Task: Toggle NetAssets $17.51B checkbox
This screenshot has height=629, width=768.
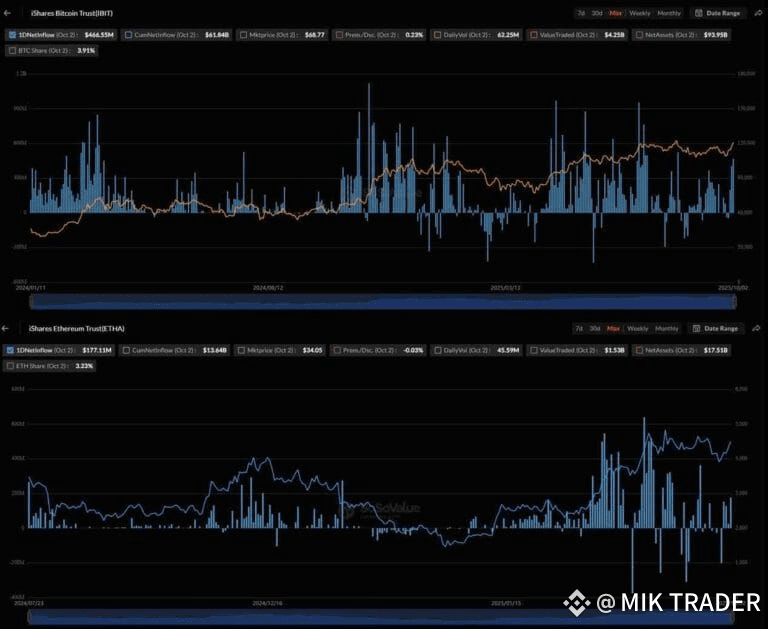Action: (x=639, y=350)
